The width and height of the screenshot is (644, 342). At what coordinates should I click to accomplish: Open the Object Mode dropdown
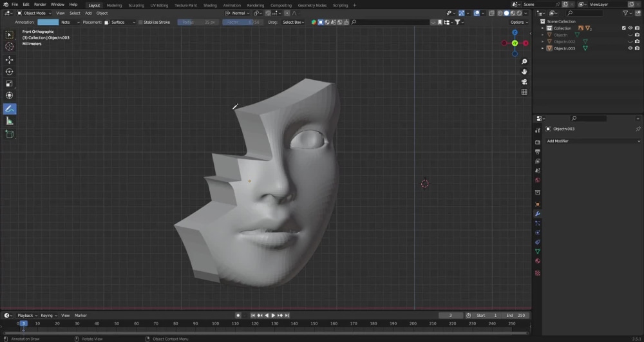35,13
